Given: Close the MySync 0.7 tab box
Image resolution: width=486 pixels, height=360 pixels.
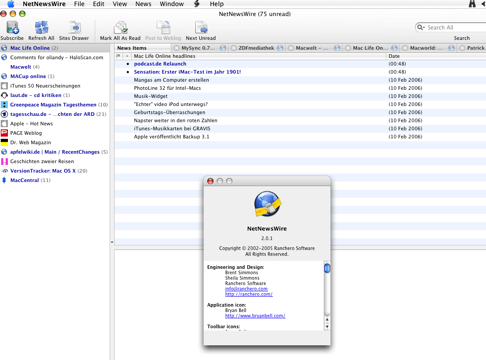Looking at the screenshot, I should [177, 48].
